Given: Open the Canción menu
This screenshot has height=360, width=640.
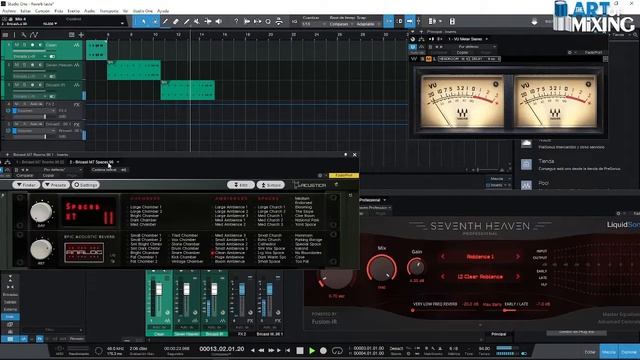Looking at the screenshot, I should coord(42,11).
